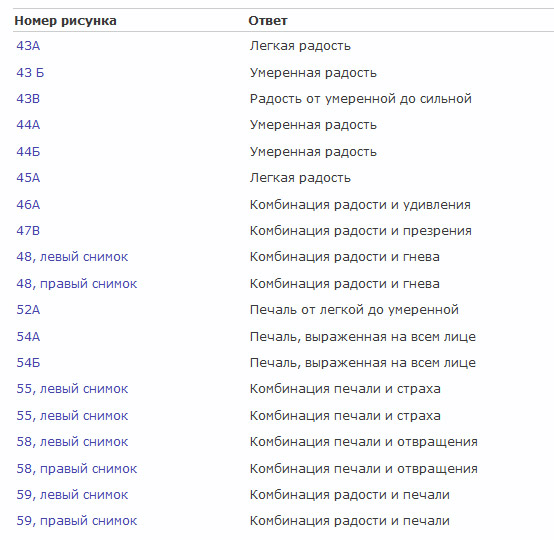The height and width of the screenshot is (540, 554).
Task: Click the '59, правый снимок' link
Action: click(x=77, y=521)
